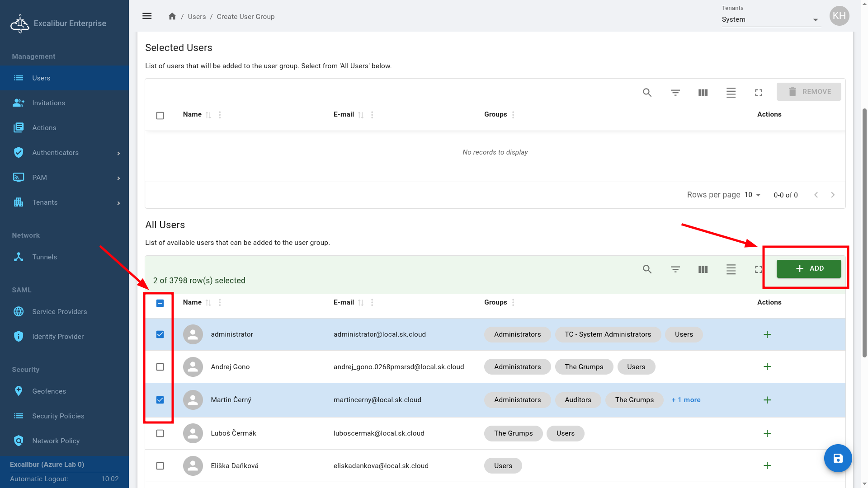
Task: Click the floating save button
Action: pyautogui.click(x=838, y=458)
